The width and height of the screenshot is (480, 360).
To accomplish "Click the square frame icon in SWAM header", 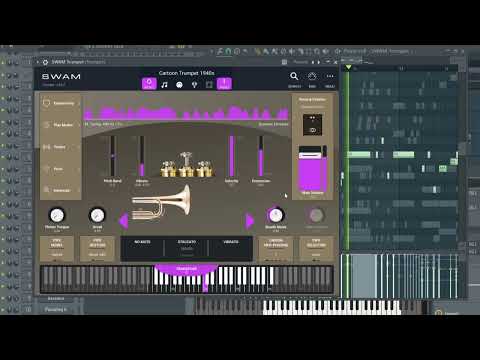I will (209, 85).
